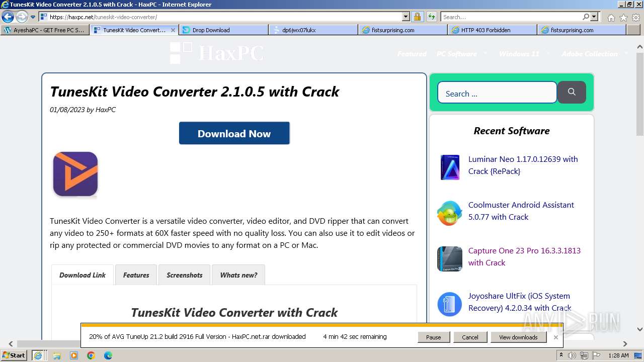Switch to Drop Download tab
Image resolution: width=644 pixels, height=362 pixels.
click(x=223, y=30)
